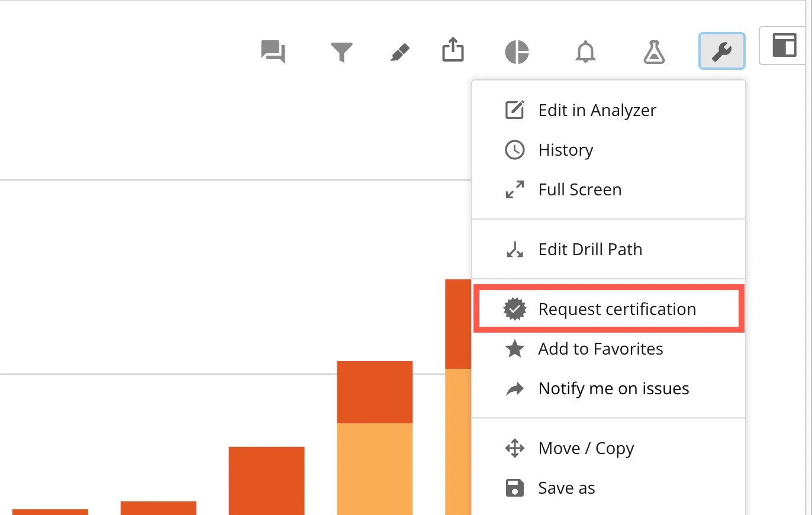Click the pie chart icon
Image resolution: width=812 pixels, height=515 pixels.
517,52
